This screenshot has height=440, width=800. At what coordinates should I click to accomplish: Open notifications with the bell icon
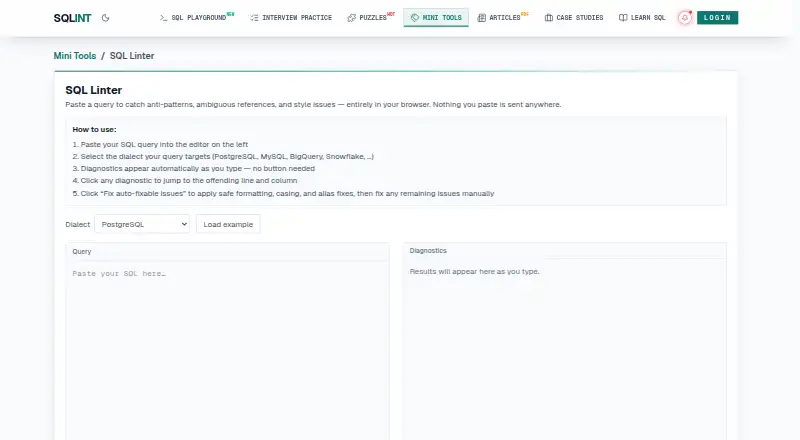click(685, 18)
